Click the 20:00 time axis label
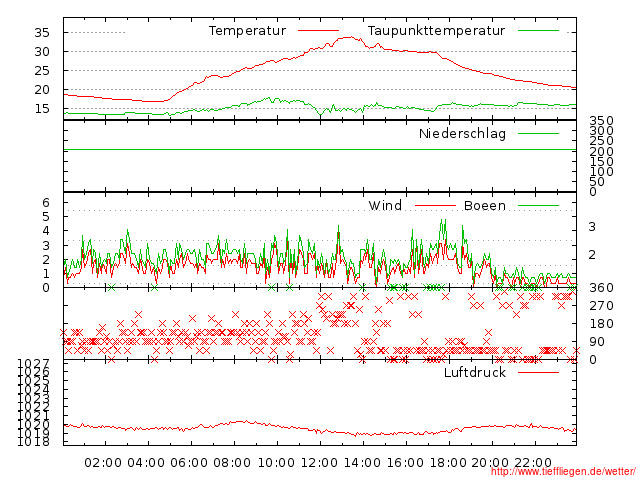 click(x=490, y=463)
